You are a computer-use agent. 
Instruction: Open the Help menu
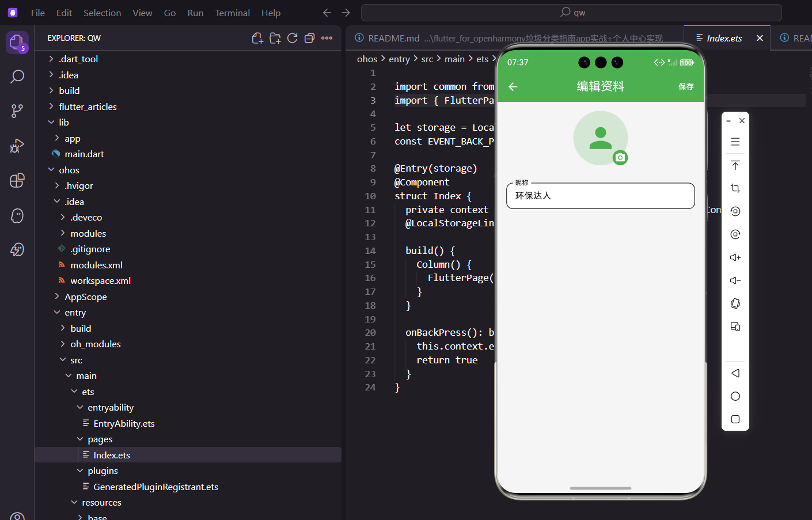click(x=271, y=13)
